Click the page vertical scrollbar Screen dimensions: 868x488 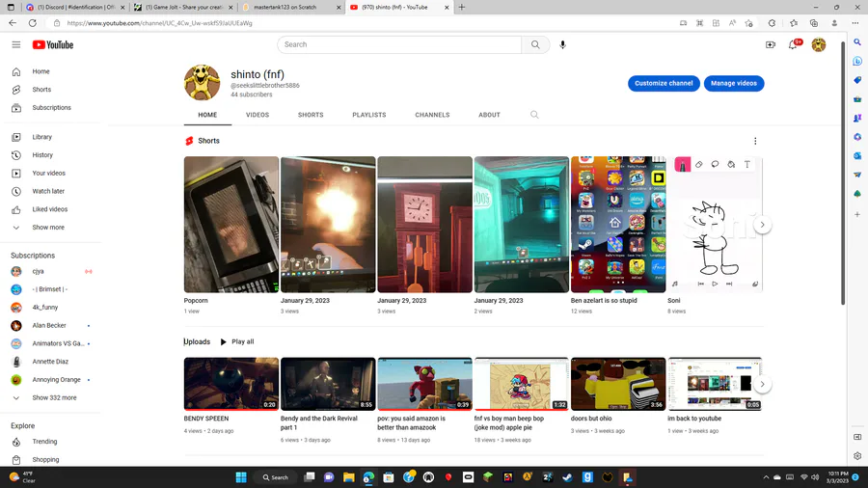point(843,174)
